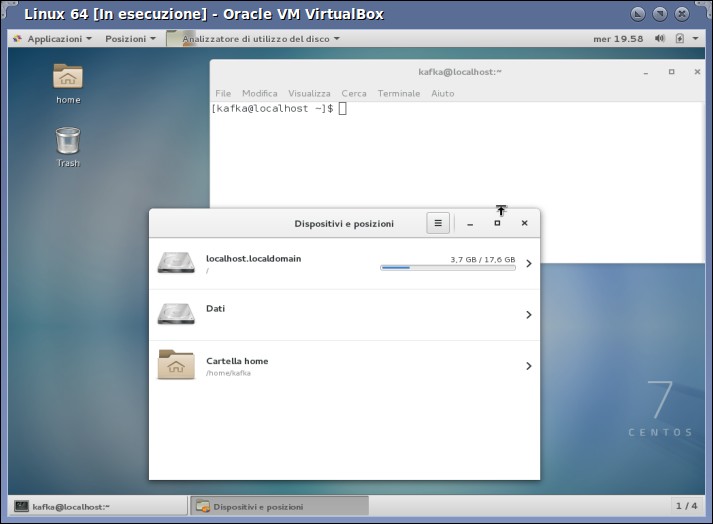The height and width of the screenshot is (524, 713).
Task: Expand the Cartella home chevron arrow
Action: (528, 366)
